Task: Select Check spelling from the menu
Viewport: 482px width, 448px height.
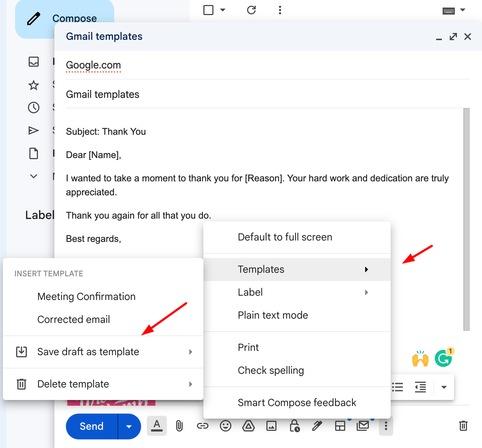Action: 271,370
